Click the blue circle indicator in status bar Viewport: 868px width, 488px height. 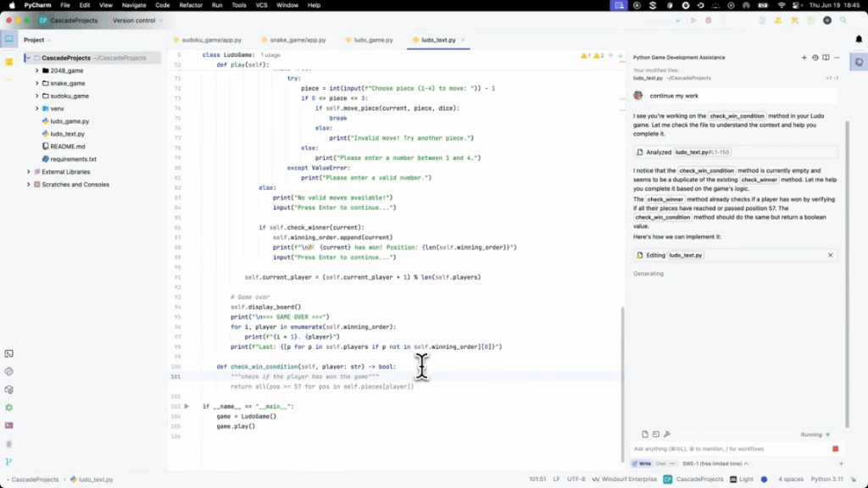tap(764, 480)
